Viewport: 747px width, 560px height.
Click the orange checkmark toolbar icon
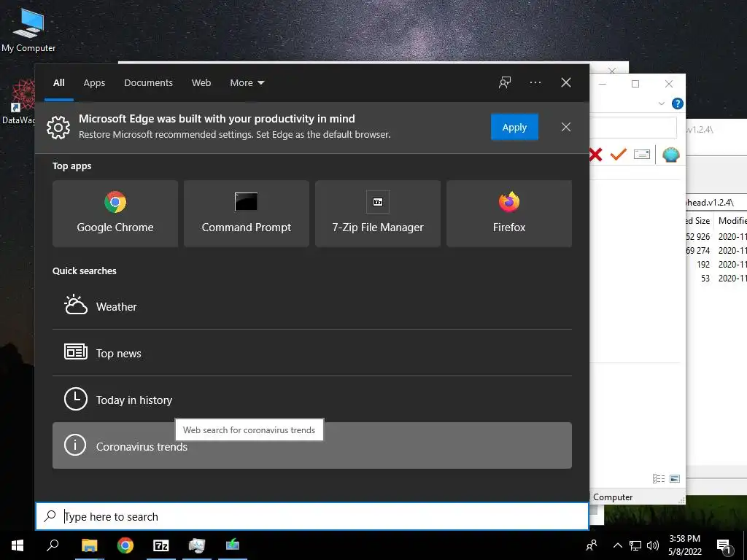[x=619, y=155]
